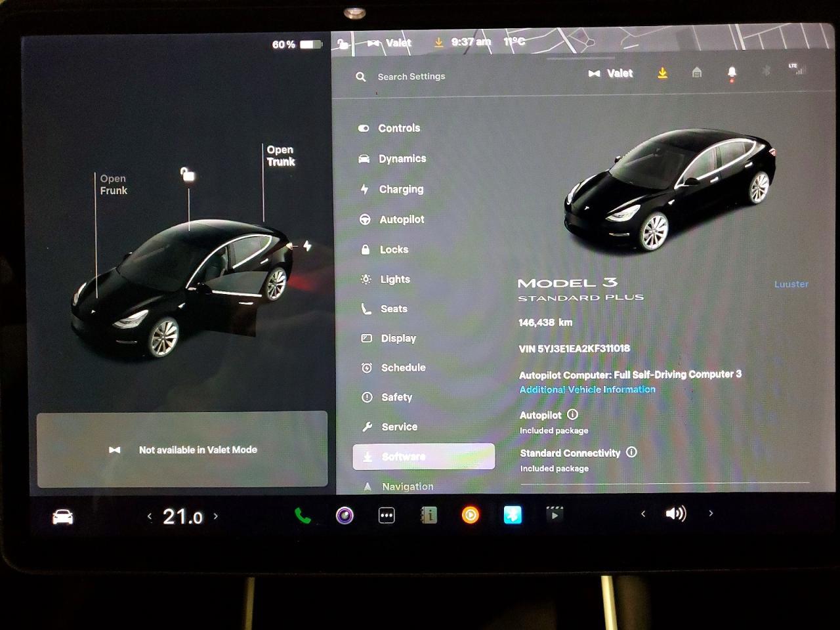Image resolution: width=840 pixels, height=630 pixels.
Task: Open Additional Vehicle Information link
Action: (587, 389)
